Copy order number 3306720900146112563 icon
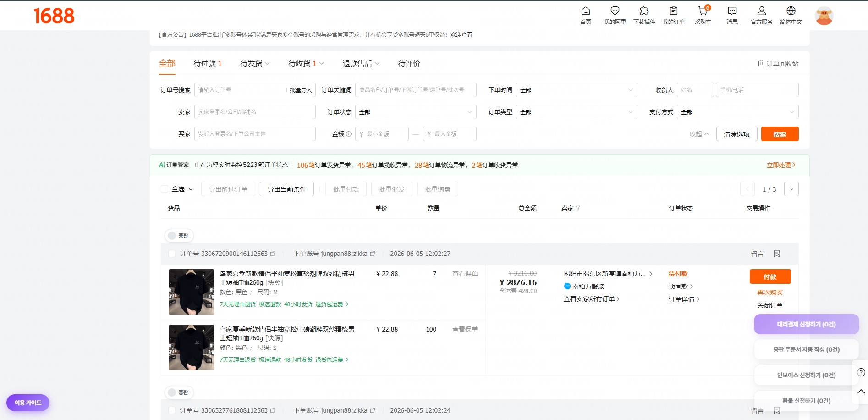 273,254
